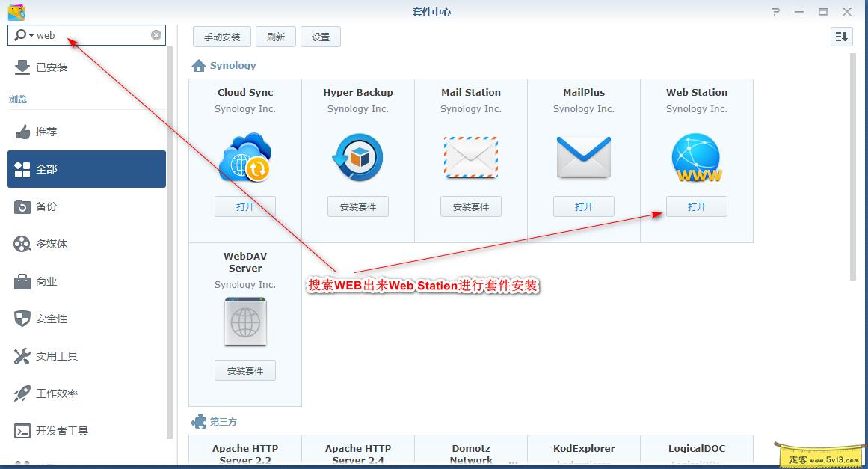Click 打开 under Web Station

click(696, 206)
